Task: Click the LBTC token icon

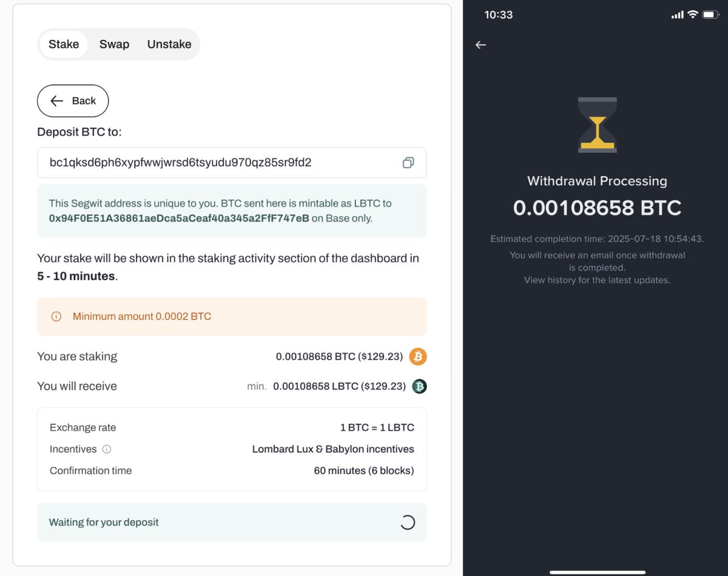Action: pyautogui.click(x=419, y=386)
